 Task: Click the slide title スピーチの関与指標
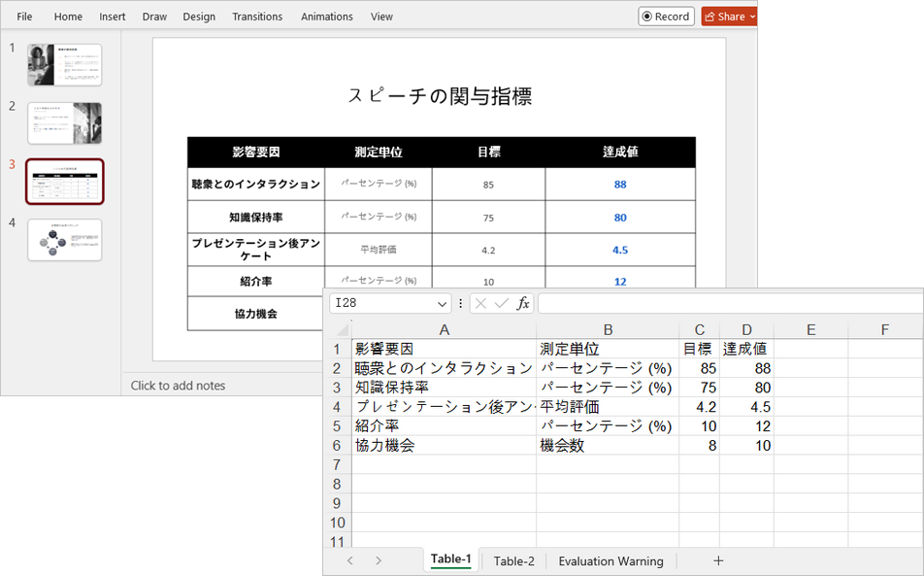coord(440,95)
